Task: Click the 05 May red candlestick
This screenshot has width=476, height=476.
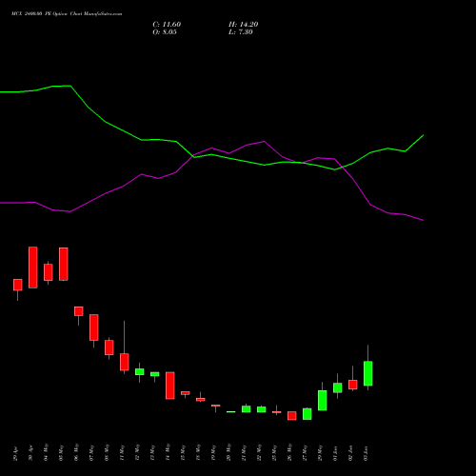Action: pos(64,264)
